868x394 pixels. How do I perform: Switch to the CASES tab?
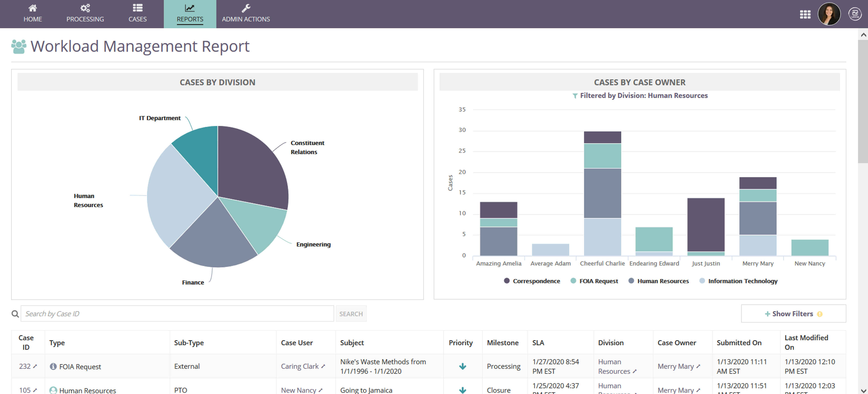137,14
